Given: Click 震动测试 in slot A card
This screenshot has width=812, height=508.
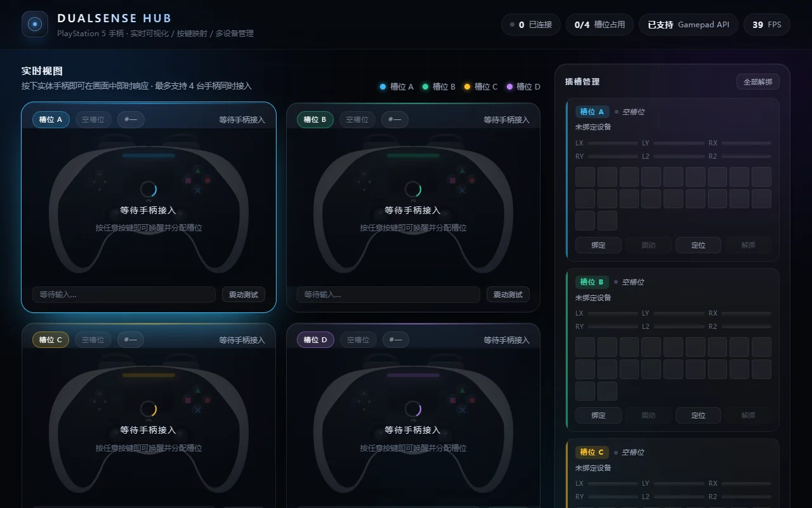Looking at the screenshot, I should pyautogui.click(x=244, y=295).
